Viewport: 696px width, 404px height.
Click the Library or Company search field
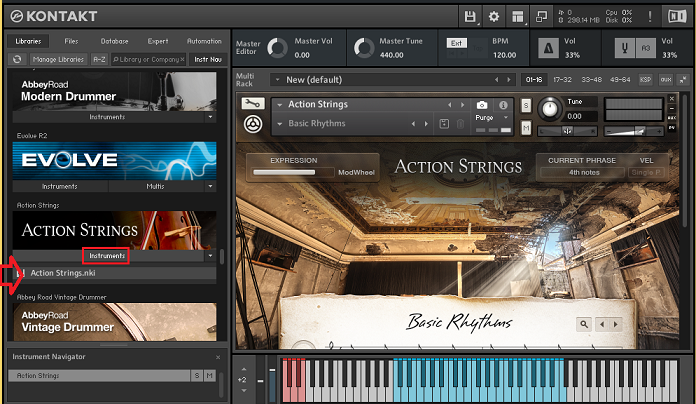(146, 59)
